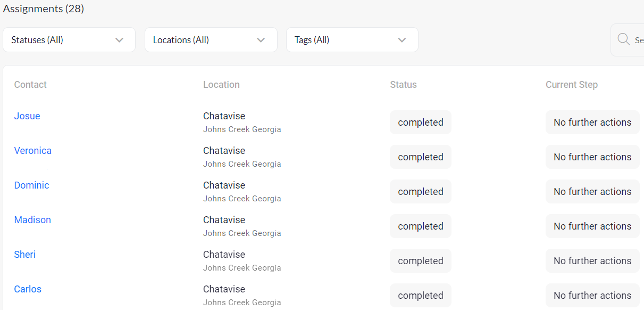Click the Current Step column header
The width and height of the screenshot is (644, 310).
point(572,85)
